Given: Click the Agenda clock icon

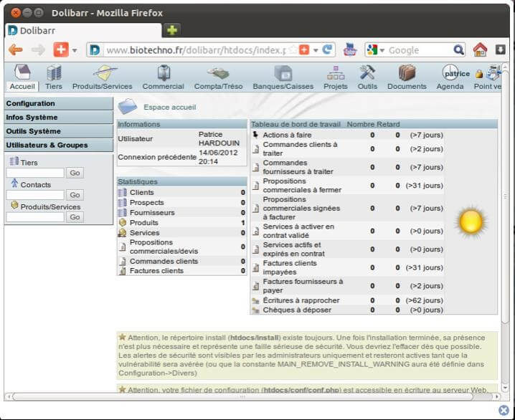Looking at the screenshot, I should coord(450,73).
